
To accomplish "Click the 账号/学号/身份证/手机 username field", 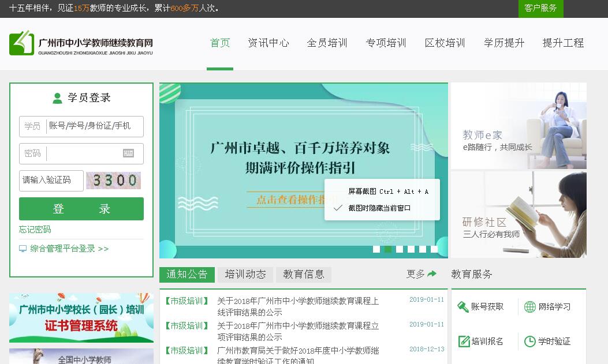I will [x=94, y=126].
